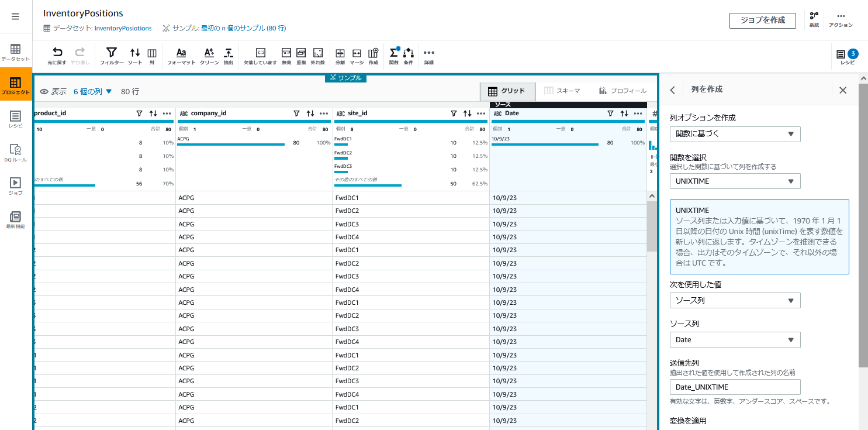
Task: Filter the site_id column
Action: [454, 113]
